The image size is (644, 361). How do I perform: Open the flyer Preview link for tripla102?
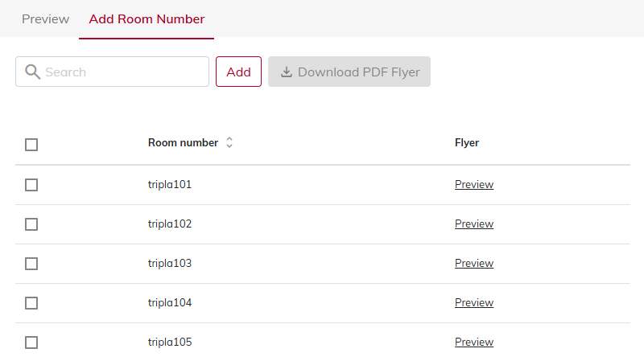474,224
